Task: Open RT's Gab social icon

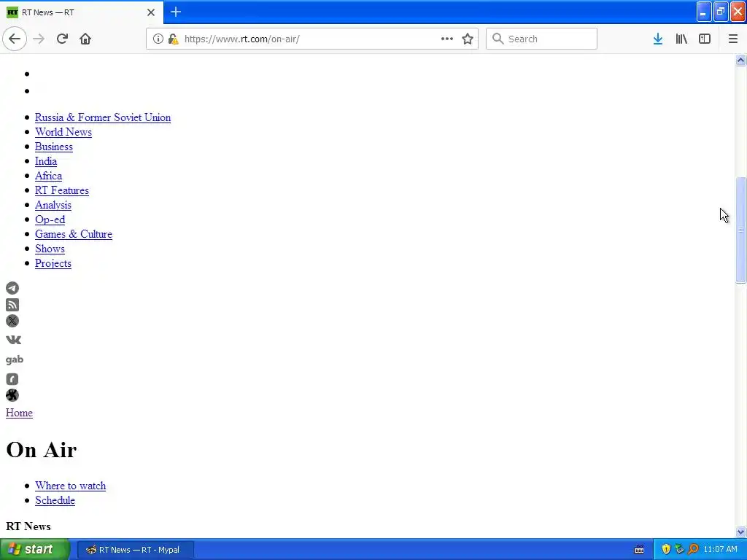Action: click(15, 359)
